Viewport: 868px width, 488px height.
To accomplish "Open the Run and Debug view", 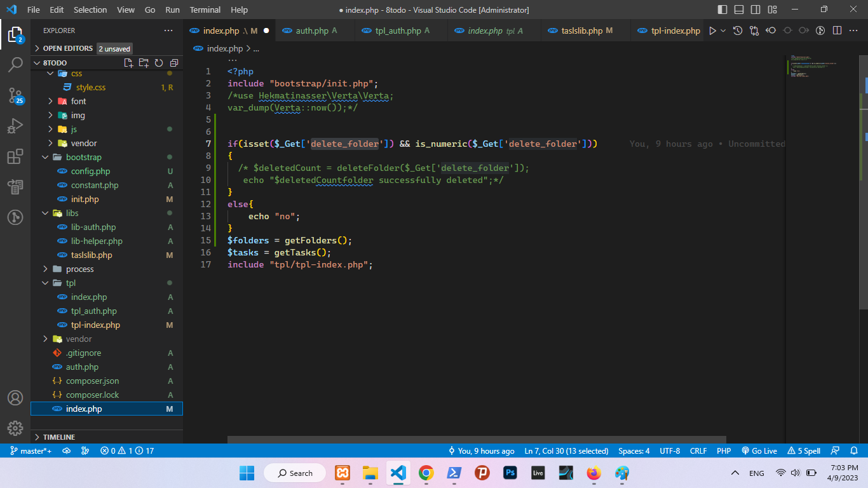I will [15, 126].
